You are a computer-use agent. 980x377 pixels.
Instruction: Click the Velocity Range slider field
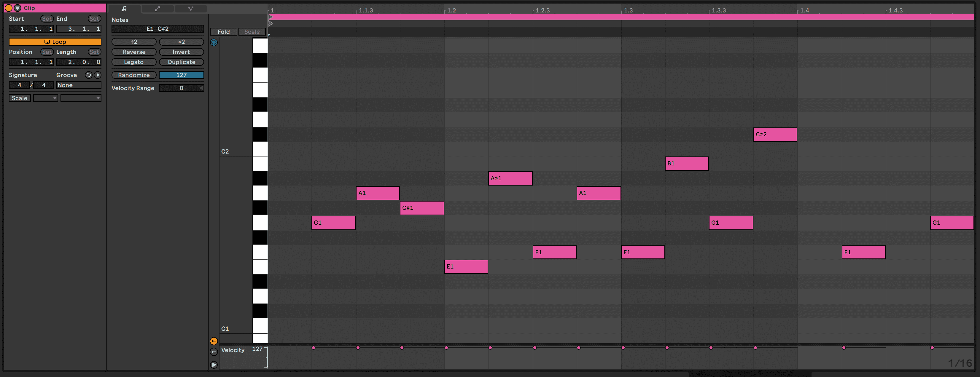(181, 88)
